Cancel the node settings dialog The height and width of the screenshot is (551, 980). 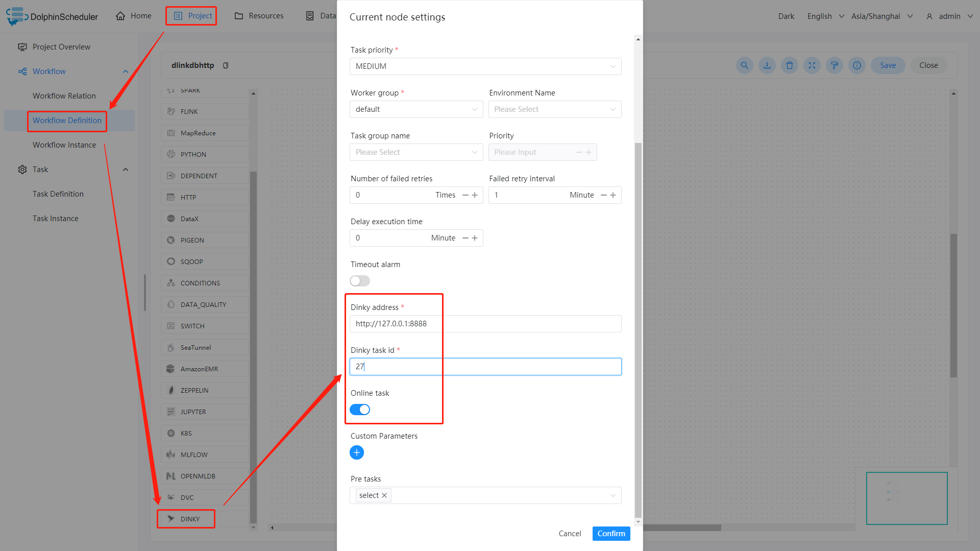570,534
